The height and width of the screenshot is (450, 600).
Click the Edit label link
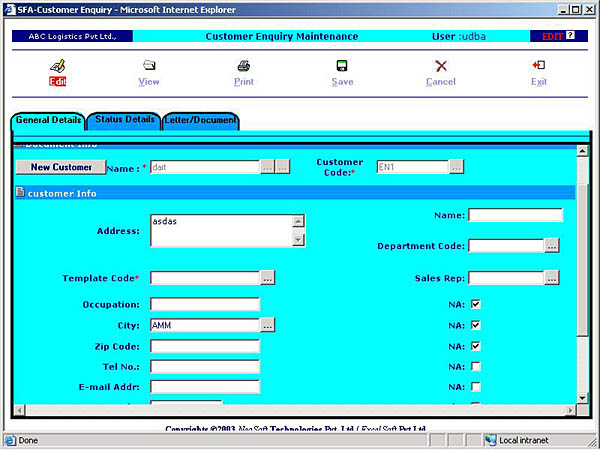(57, 82)
